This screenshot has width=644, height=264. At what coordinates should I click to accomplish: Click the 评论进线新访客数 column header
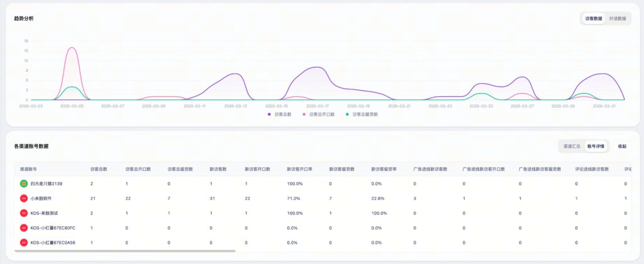[x=591, y=169]
